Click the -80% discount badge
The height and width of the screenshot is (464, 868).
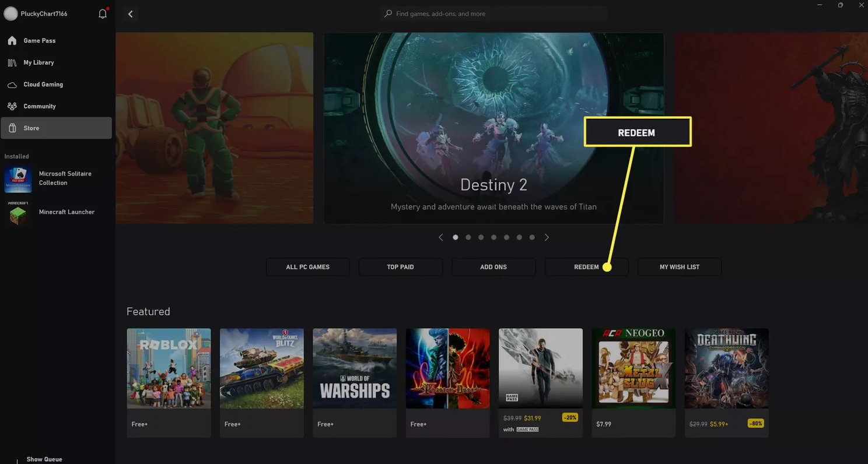[756, 423]
